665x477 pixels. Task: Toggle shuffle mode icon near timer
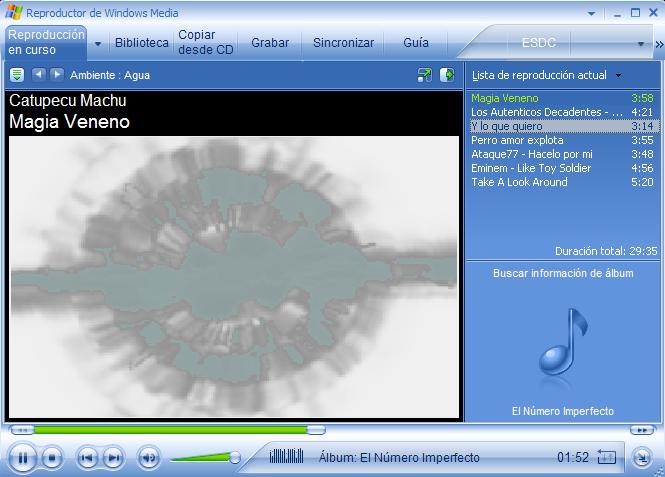click(x=606, y=457)
